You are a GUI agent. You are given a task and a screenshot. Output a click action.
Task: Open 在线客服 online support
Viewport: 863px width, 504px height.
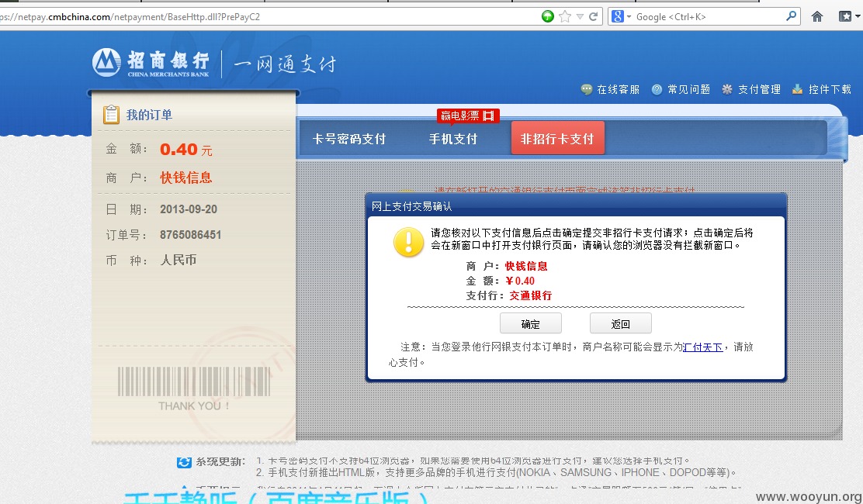(618, 90)
